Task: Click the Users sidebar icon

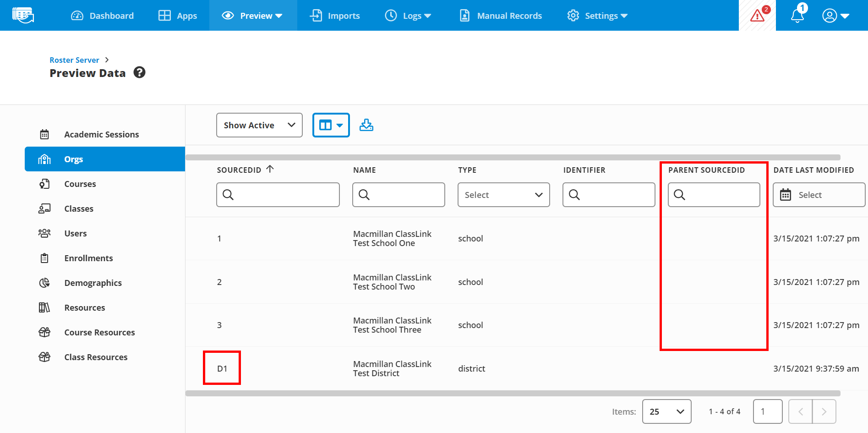Action: [44, 233]
